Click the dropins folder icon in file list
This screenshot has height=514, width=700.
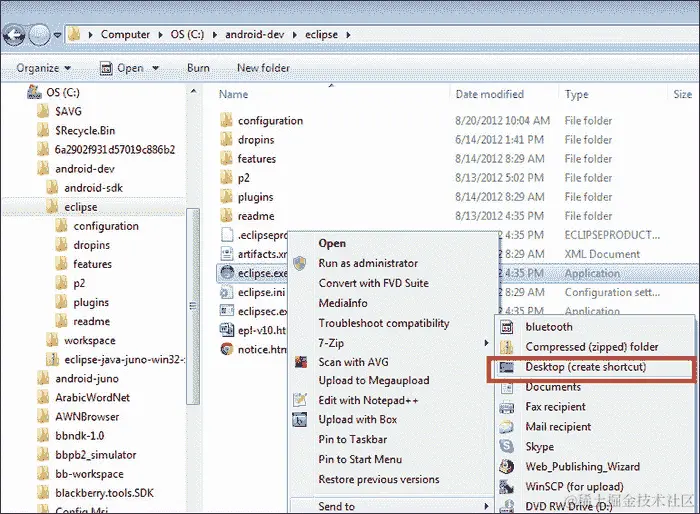226,139
